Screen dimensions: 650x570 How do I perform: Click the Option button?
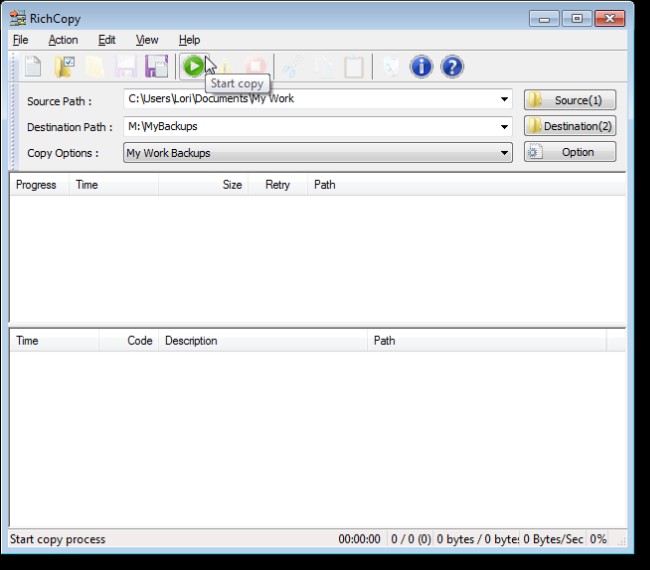pyautogui.click(x=570, y=152)
